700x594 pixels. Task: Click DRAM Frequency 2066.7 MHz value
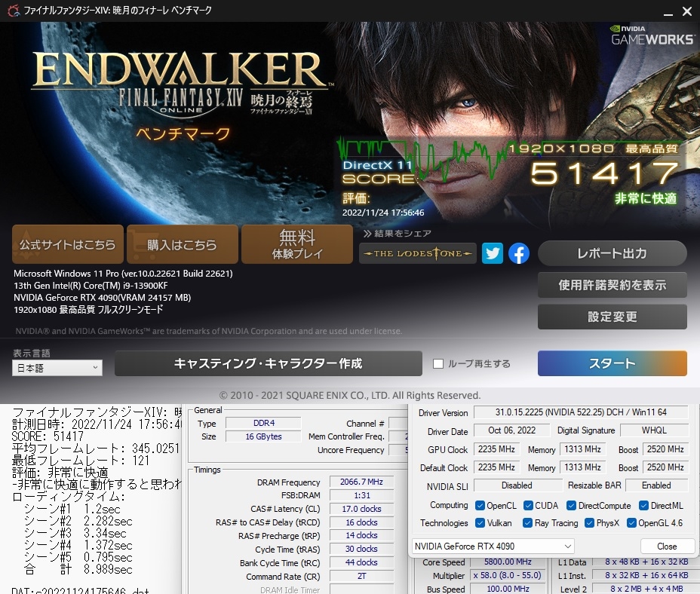pyautogui.click(x=361, y=482)
